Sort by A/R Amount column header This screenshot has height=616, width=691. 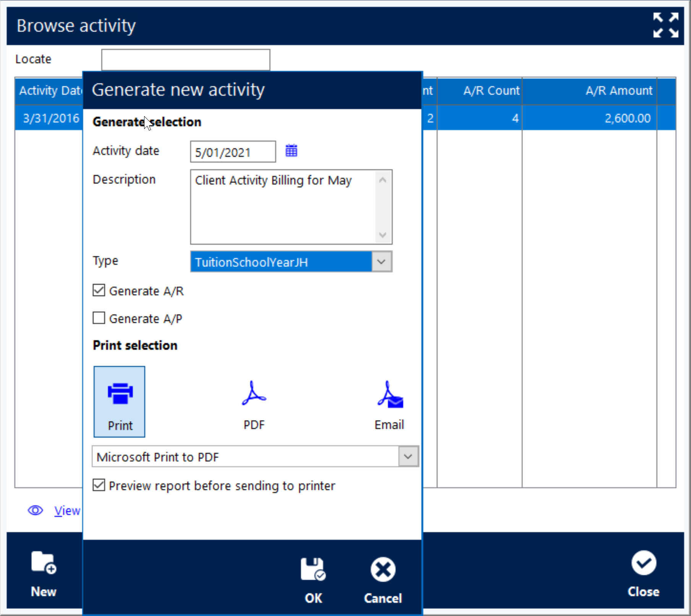pyautogui.click(x=618, y=91)
